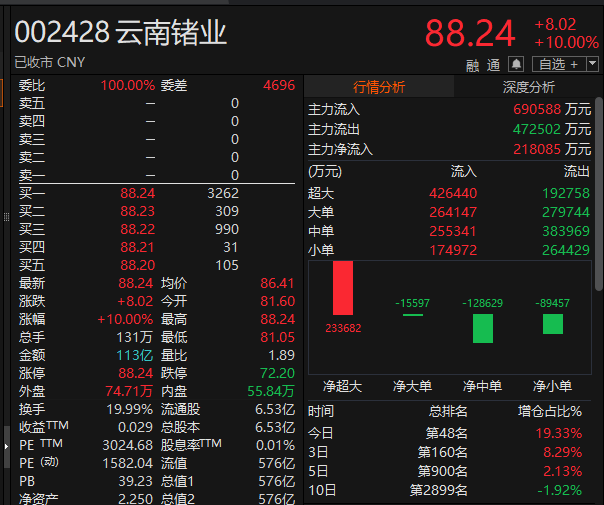
Task: Switch to the 深度分析 tab
Action: pos(528,87)
